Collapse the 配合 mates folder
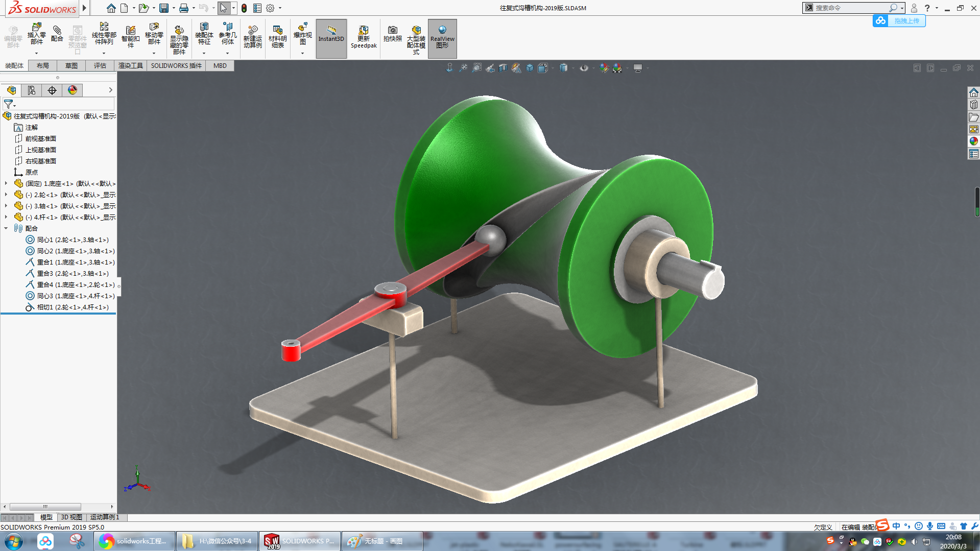 pyautogui.click(x=6, y=228)
